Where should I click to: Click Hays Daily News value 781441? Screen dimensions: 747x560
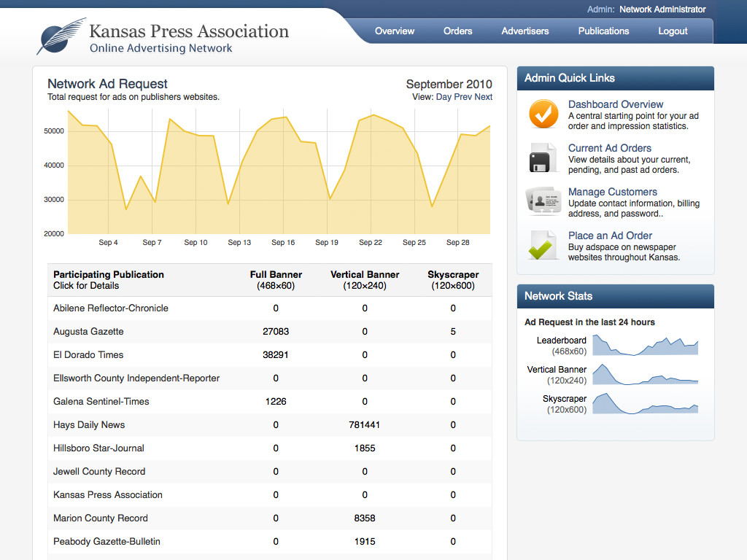(x=365, y=425)
